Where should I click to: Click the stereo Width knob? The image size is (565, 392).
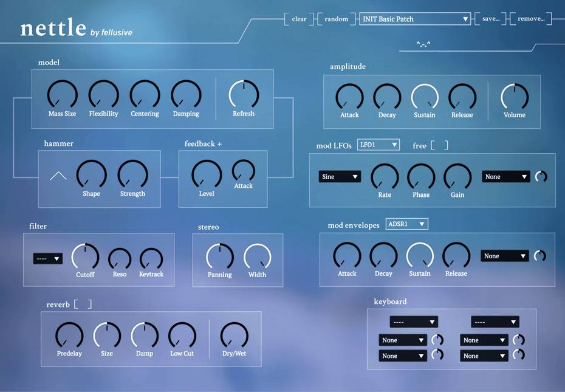(258, 257)
